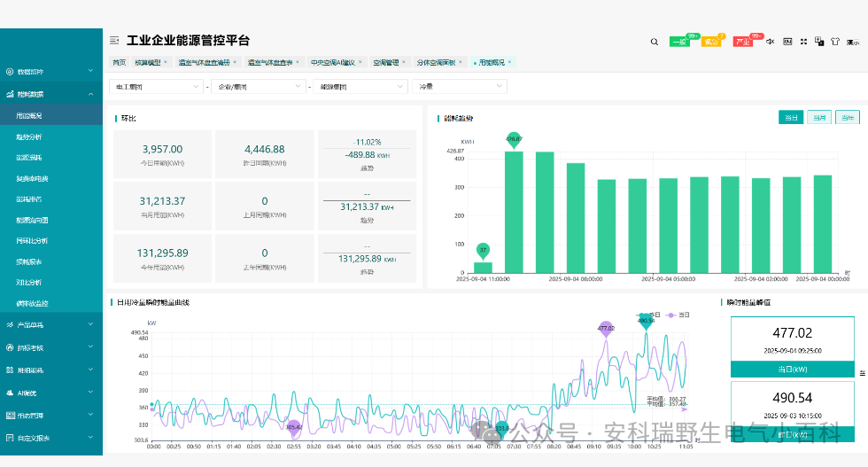Select the 当月 range button
Image resolution: width=868 pixels, height=467 pixels.
coord(819,118)
